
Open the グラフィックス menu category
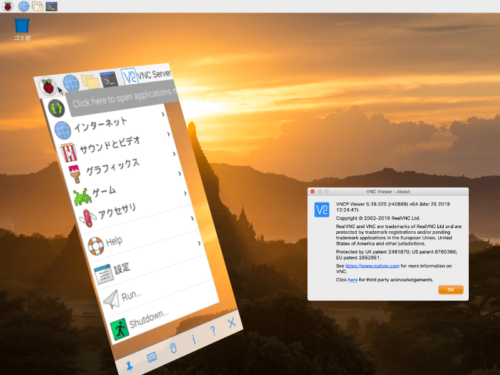pos(113,167)
